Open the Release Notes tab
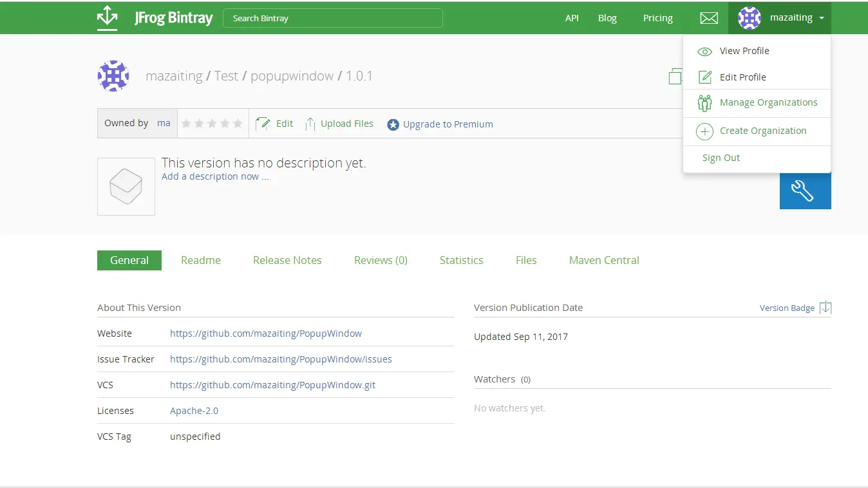This screenshot has width=868, height=488. click(x=287, y=260)
